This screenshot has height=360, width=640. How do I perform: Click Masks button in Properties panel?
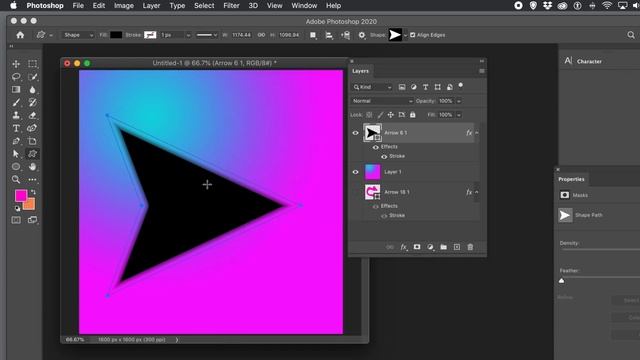[564, 195]
